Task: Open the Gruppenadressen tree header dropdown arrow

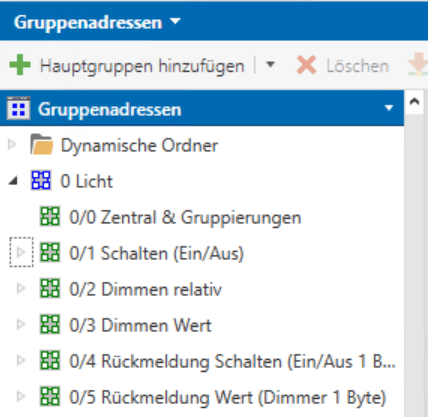Action: [389, 108]
